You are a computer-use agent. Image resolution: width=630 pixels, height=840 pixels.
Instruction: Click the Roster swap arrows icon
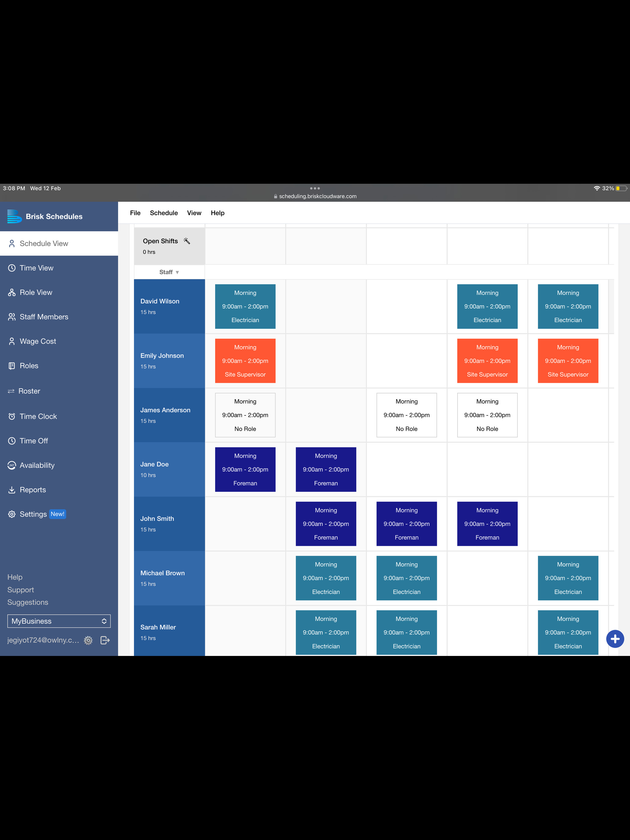coord(11,391)
